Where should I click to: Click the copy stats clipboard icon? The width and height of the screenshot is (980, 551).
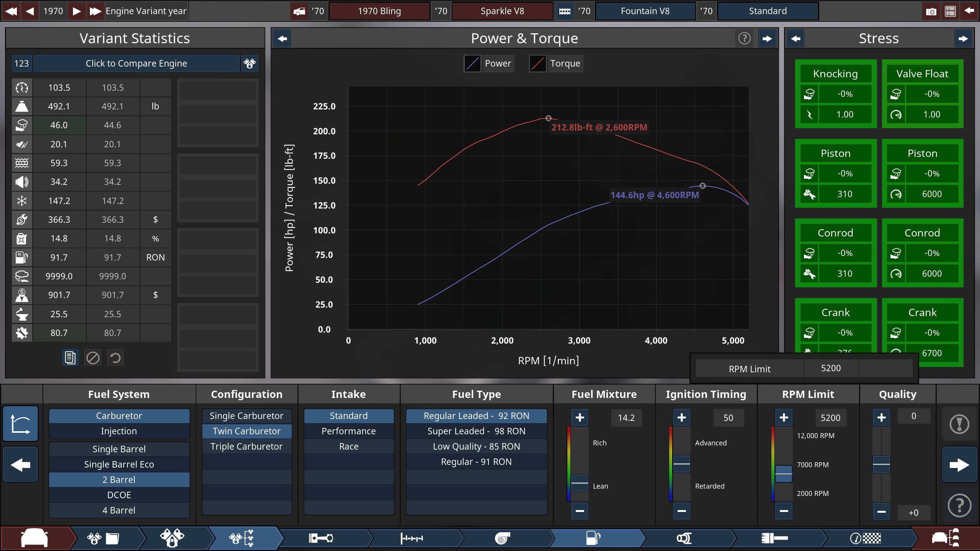[70, 358]
